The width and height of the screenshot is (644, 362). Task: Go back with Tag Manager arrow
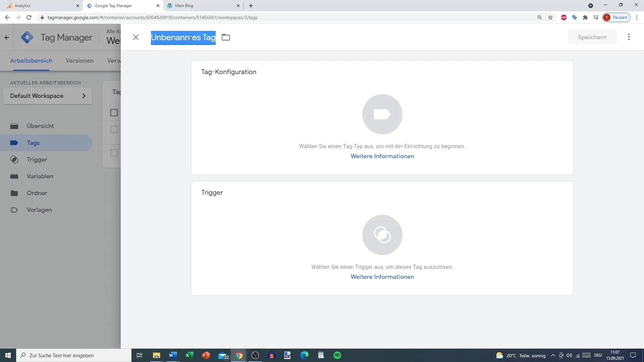(7, 38)
